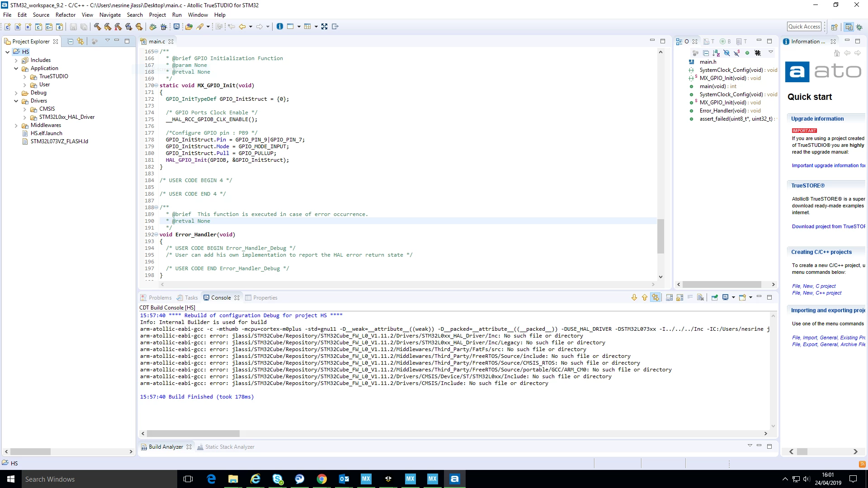Sort the Outline view alphabetically
This screenshot has width=868, height=488.
pyautogui.click(x=716, y=53)
